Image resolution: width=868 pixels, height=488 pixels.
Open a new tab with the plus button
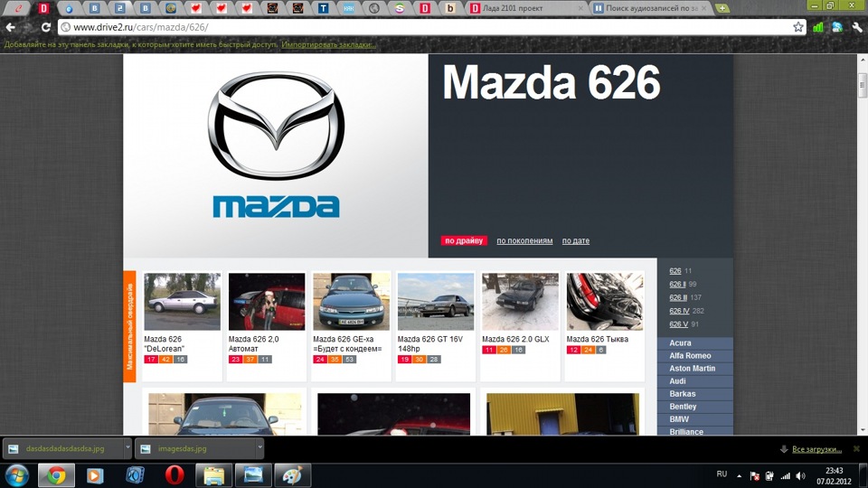tap(722, 8)
